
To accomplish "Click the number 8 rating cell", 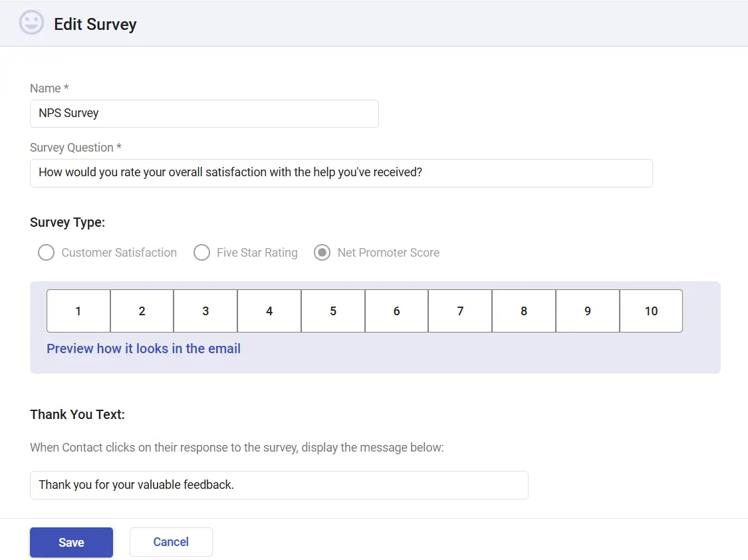I will (524, 311).
